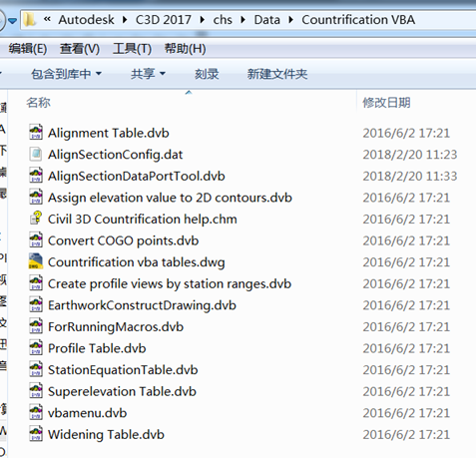Viewport: 476px width, 458px height.
Task: Navigate to Autodesk in the breadcrumb
Action: [86, 20]
